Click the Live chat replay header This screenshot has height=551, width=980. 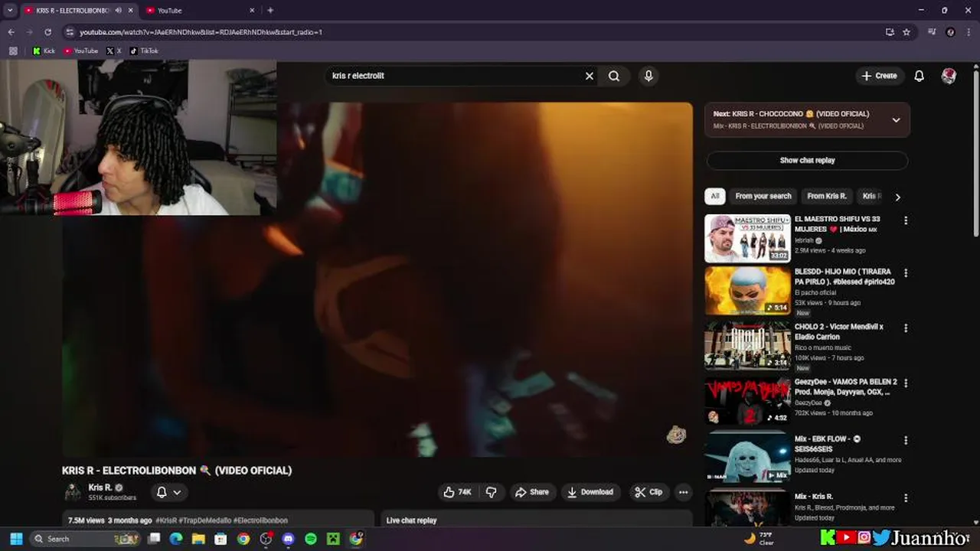(x=411, y=520)
